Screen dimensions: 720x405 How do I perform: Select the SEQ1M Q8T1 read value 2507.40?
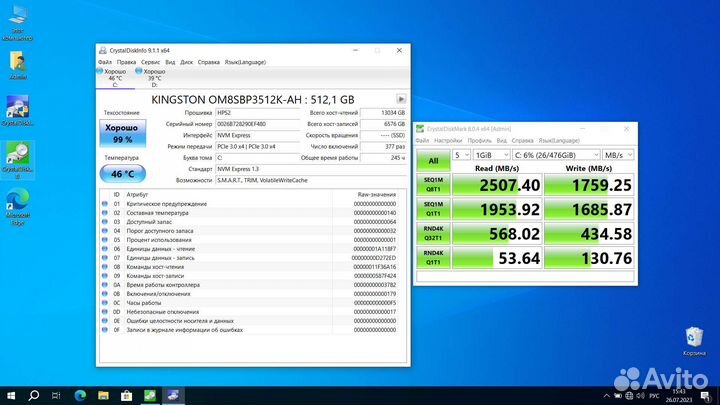[497, 185]
